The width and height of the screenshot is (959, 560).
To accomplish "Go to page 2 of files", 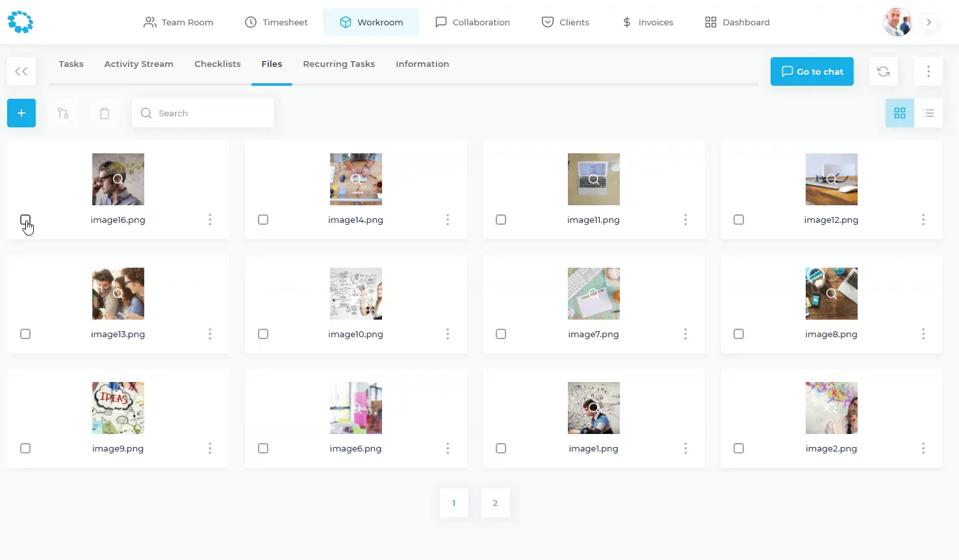I will [x=495, y=503].
